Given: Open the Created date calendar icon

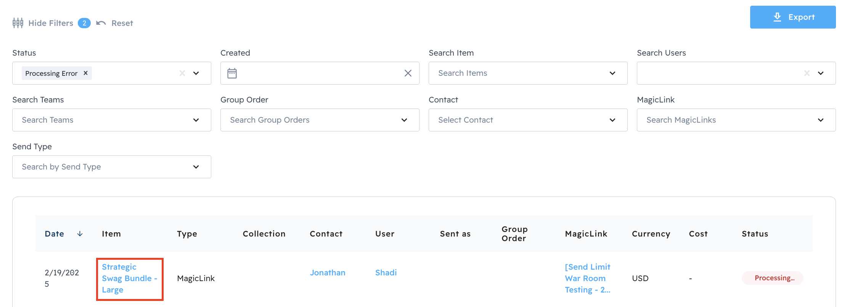Looking at the screenshot, I should (232, 73).
